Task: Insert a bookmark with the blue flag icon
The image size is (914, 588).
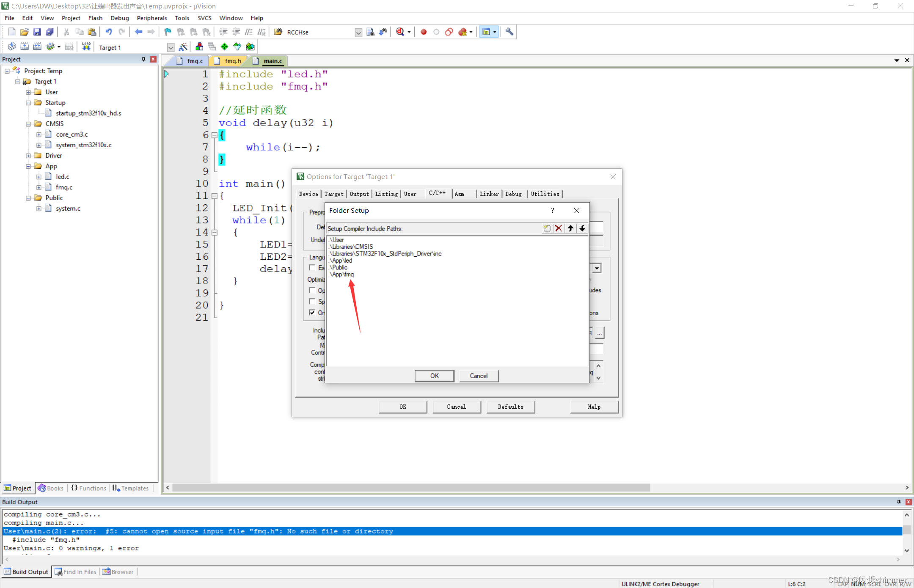Action: point(167,32)
